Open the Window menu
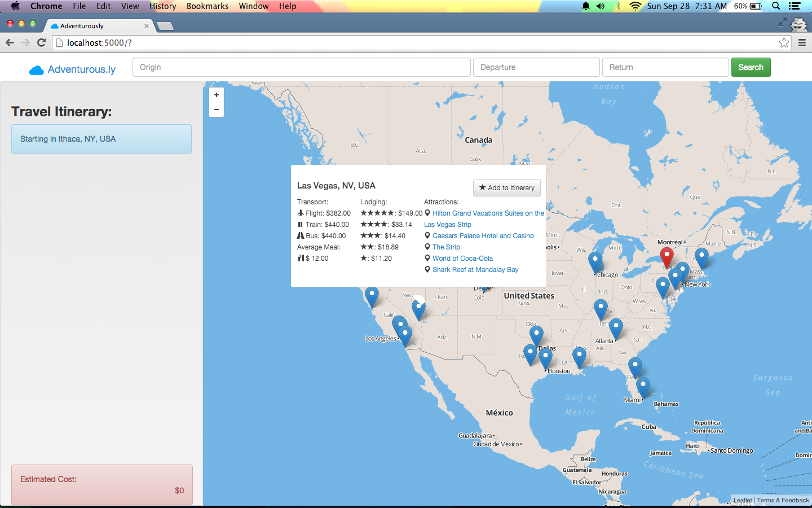Screen dimensions: 812x508 pos(254,6)
